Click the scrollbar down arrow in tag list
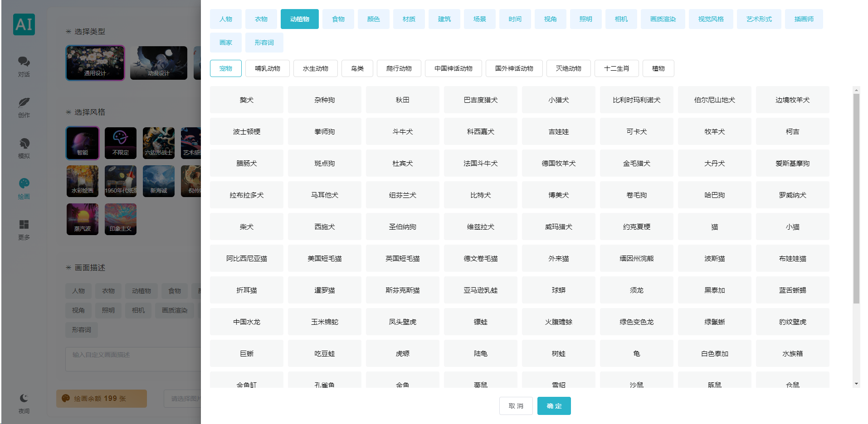 [x=856, y=384]
